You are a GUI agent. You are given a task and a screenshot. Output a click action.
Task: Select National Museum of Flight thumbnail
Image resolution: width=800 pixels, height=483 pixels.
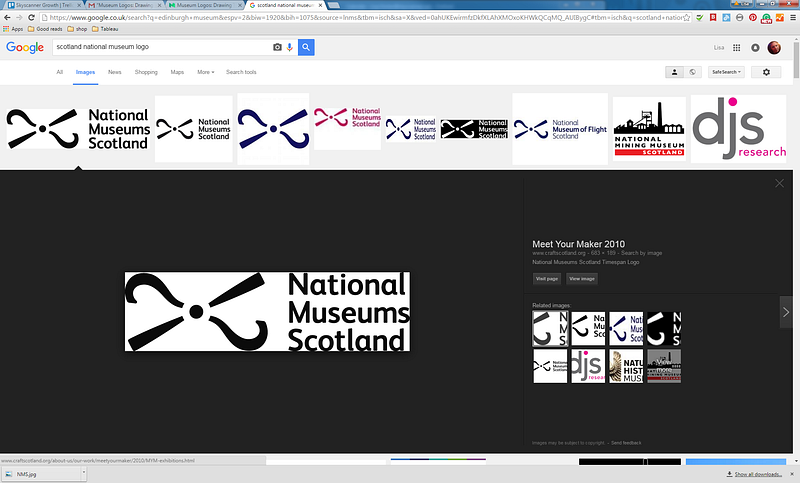560,129
